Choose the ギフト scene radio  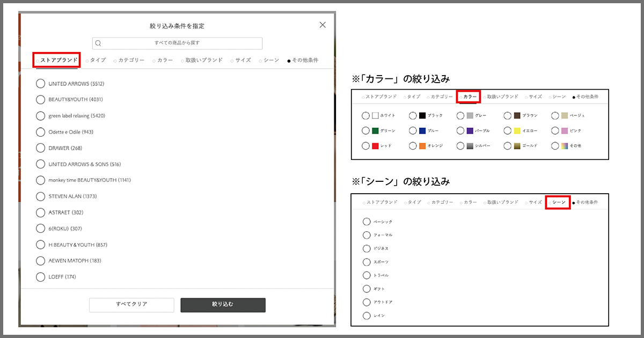point(367,289)
